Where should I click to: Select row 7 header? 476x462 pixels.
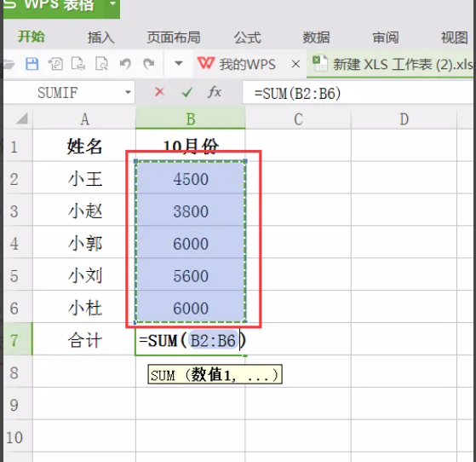coord(18,339)
